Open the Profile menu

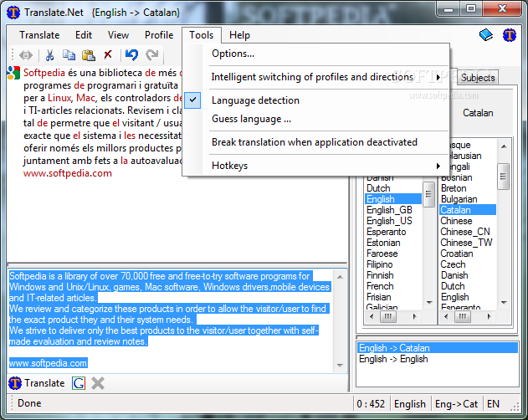tap(159, 35)
